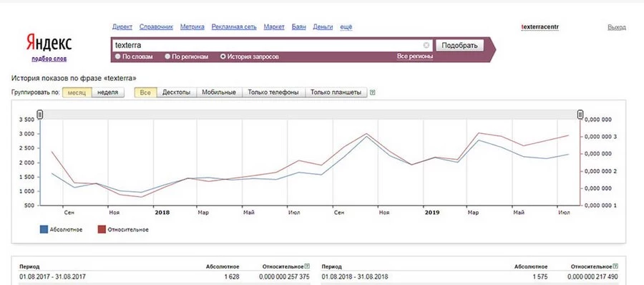
Task: Open the Баян link
Action: pos(298,27)
